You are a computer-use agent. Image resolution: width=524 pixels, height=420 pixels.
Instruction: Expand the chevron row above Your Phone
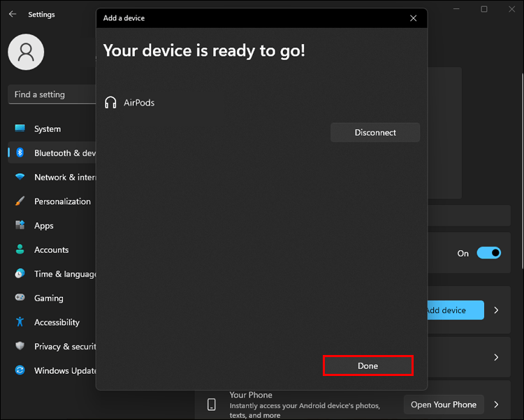[496, 357]
